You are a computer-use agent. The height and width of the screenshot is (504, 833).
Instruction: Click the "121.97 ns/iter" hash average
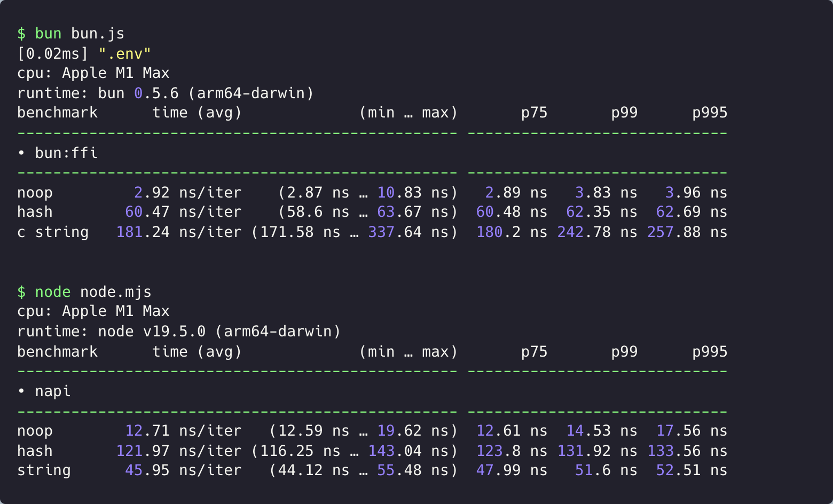pyautogui.click(x=178, y=451)
